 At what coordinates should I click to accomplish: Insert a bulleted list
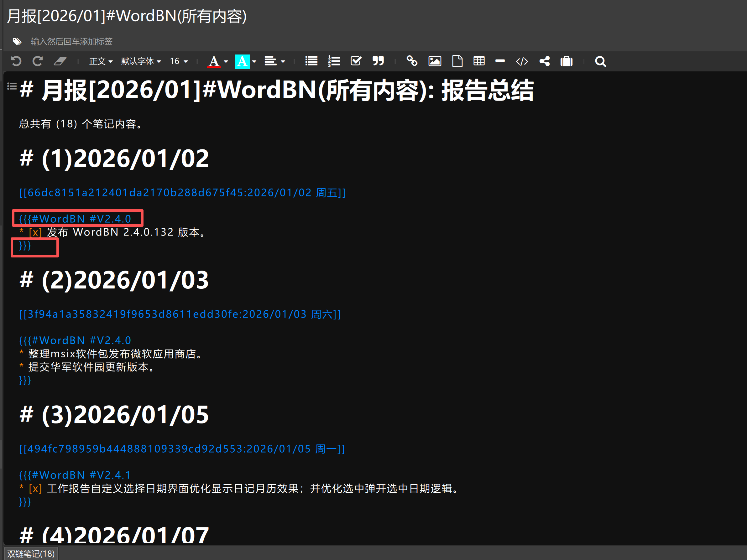point(311,61)
